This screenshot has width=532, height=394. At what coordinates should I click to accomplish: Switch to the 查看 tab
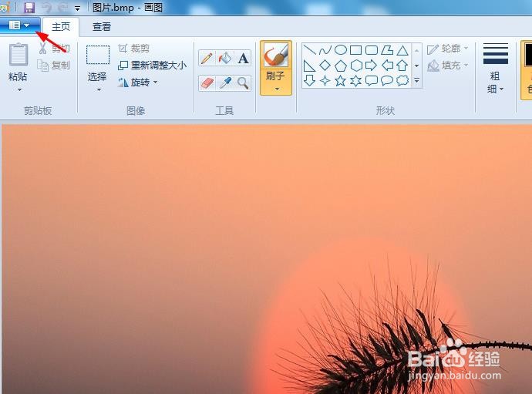coord(102,27)
